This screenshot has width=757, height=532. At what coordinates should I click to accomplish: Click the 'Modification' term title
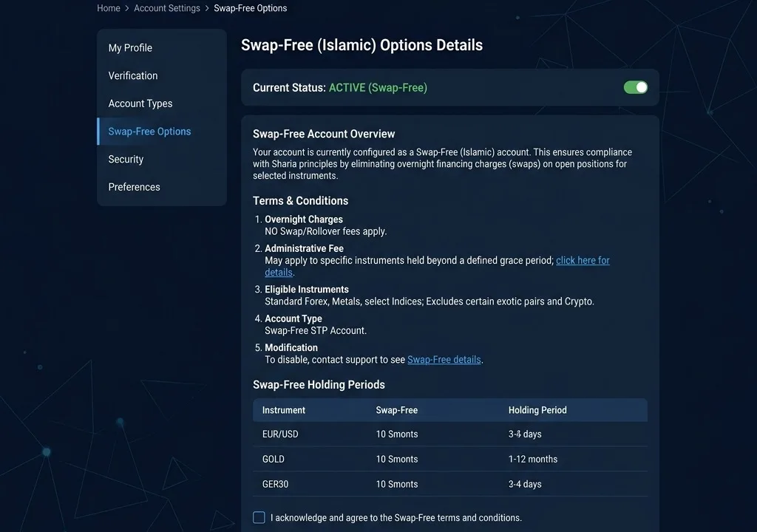pos(291,348)
